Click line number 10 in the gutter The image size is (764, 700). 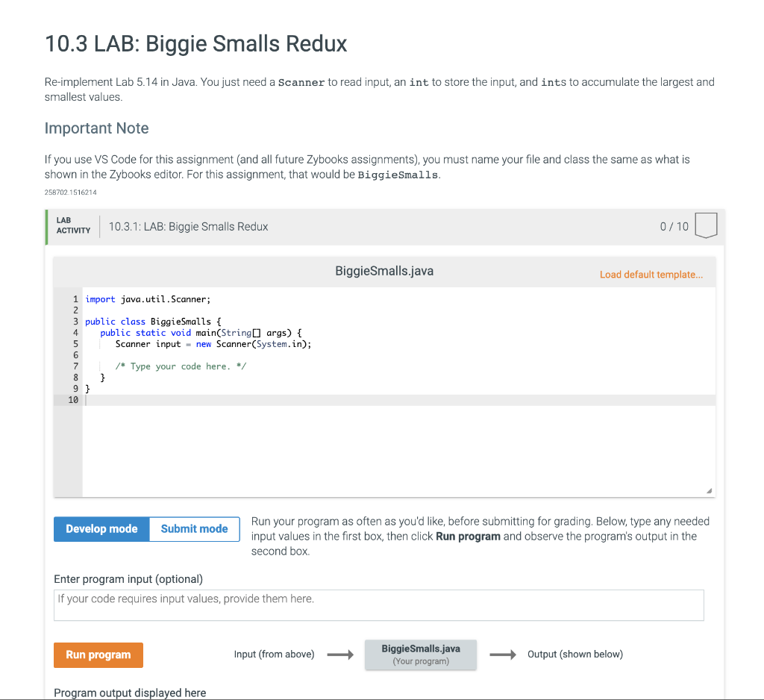point(72,399)
